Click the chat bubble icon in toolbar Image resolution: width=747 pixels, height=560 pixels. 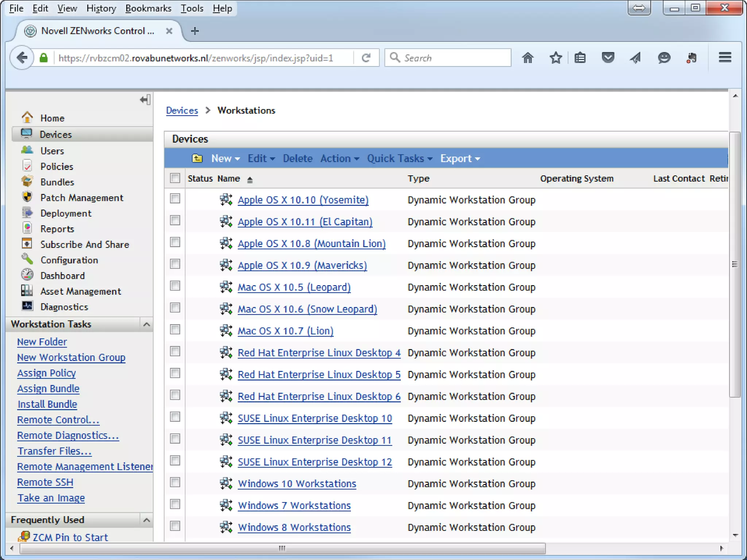(x=664, y=58)
